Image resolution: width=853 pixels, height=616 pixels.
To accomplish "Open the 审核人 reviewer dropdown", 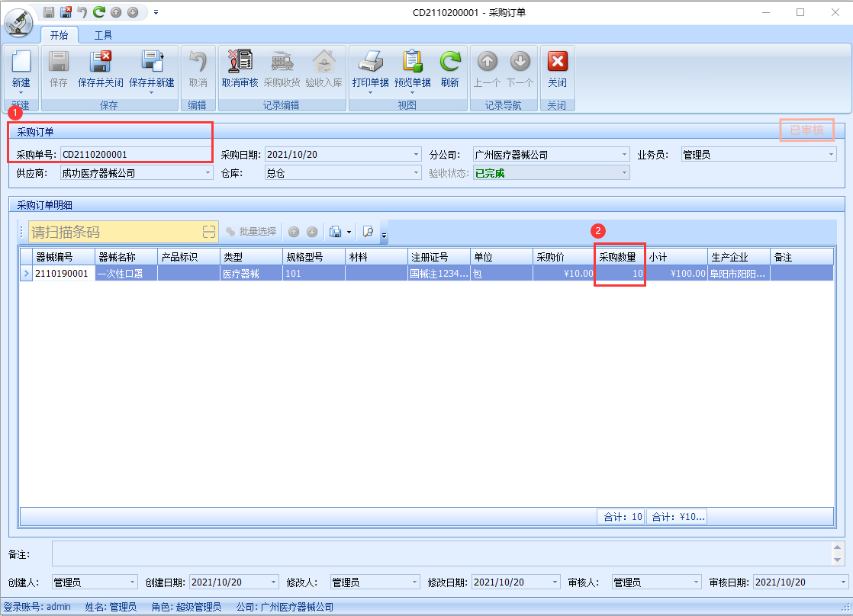I will pos(696,582).
